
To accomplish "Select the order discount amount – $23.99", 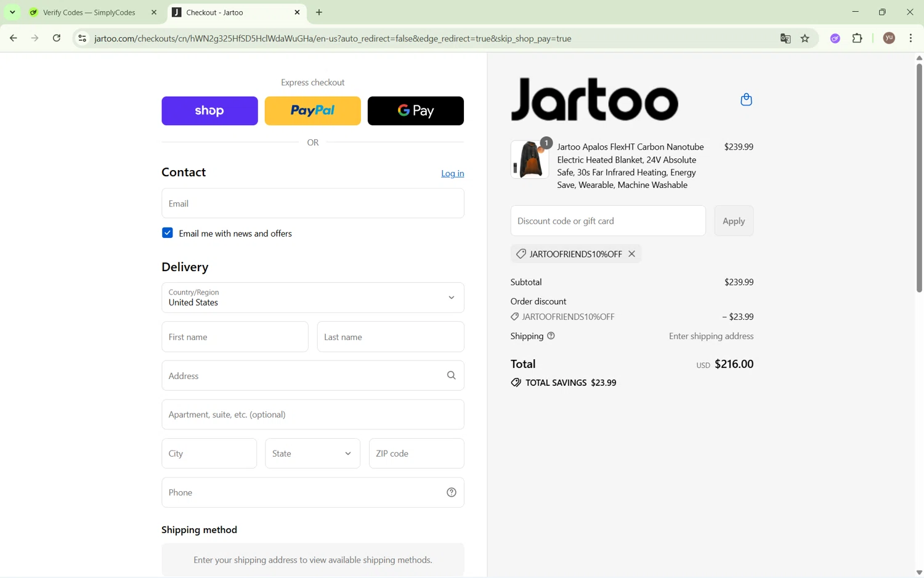I will (x=737, y=317).
